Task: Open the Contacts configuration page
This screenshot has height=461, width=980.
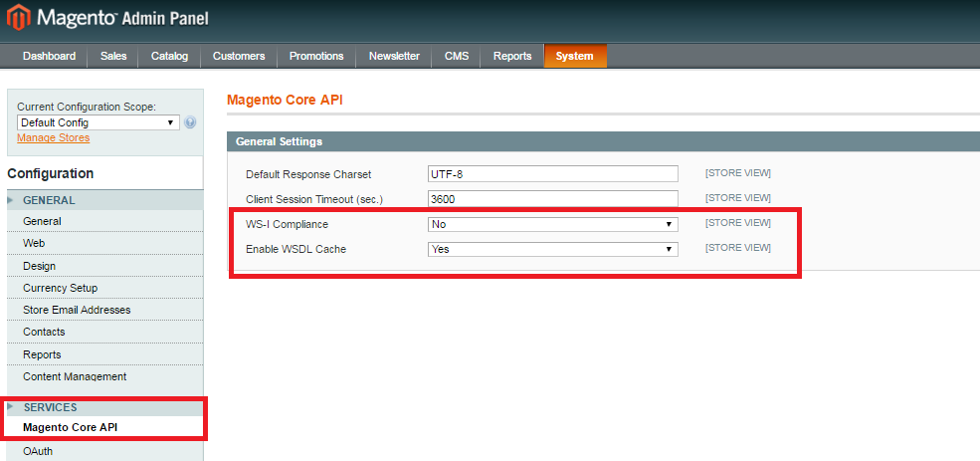Action: click(x=44, y=332)
